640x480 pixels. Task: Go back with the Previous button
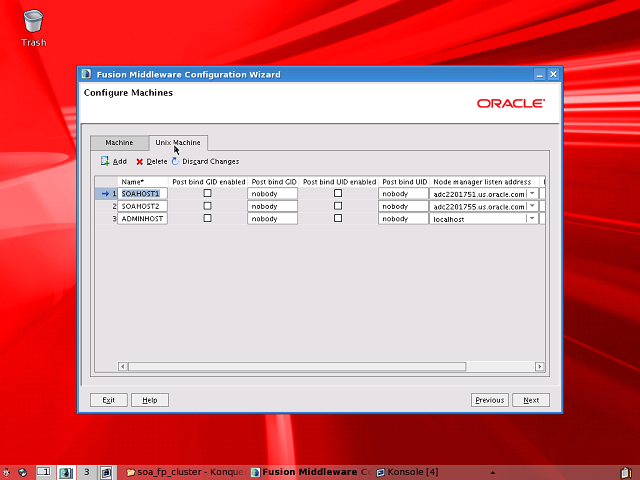(489, 400)
